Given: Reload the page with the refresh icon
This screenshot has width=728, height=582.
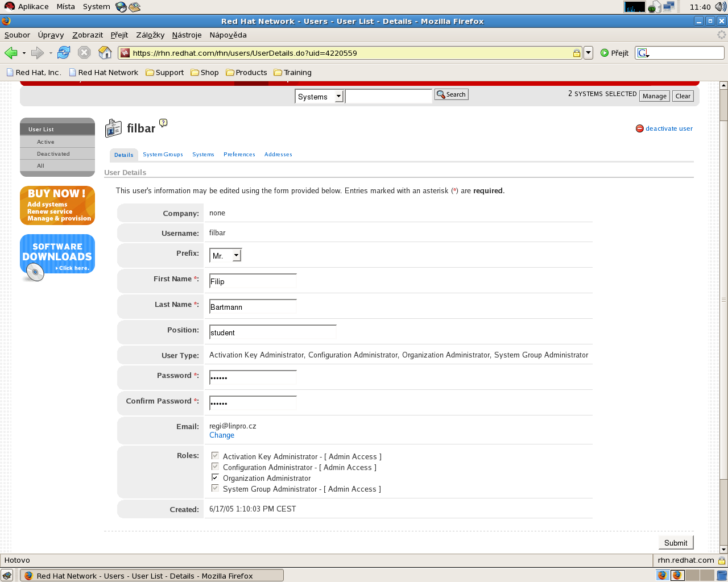Looking at the screenshot, I should coord(64,53).
